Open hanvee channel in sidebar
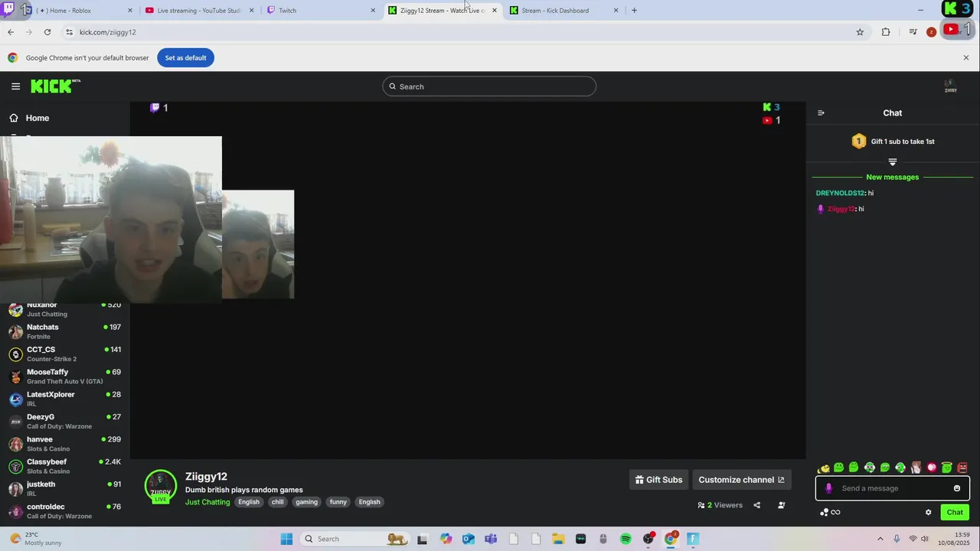 [x=65, y=444]
